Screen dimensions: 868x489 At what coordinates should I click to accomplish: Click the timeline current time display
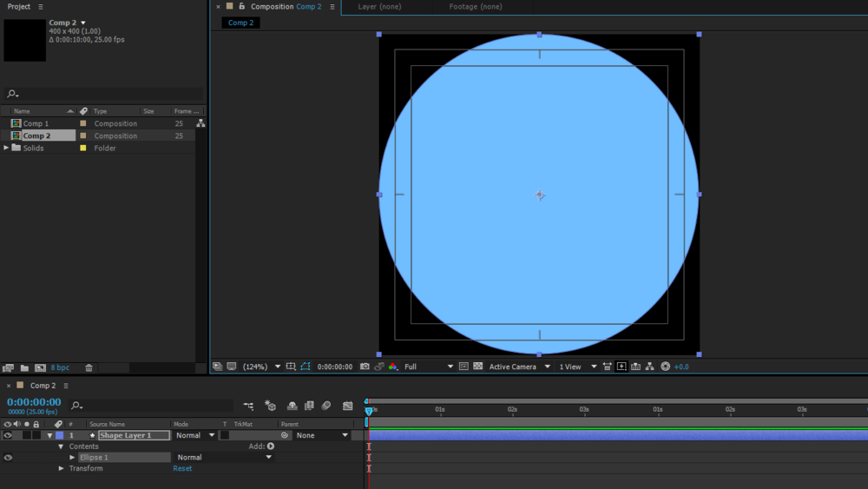coord(34,402)
